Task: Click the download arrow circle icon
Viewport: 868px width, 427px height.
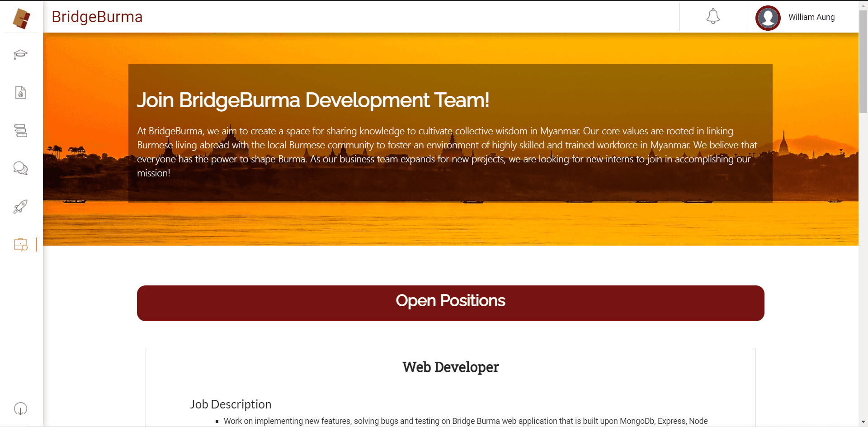Action: pos(20,409)
